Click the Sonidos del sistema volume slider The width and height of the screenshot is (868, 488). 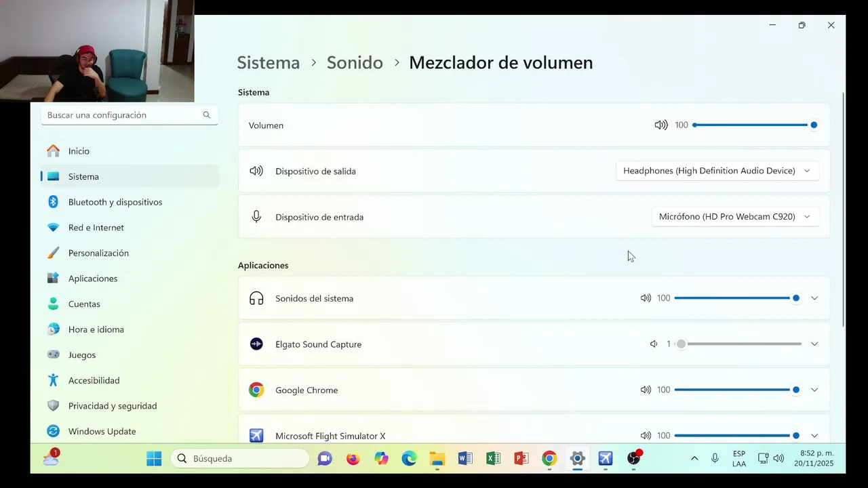point(738,298)
